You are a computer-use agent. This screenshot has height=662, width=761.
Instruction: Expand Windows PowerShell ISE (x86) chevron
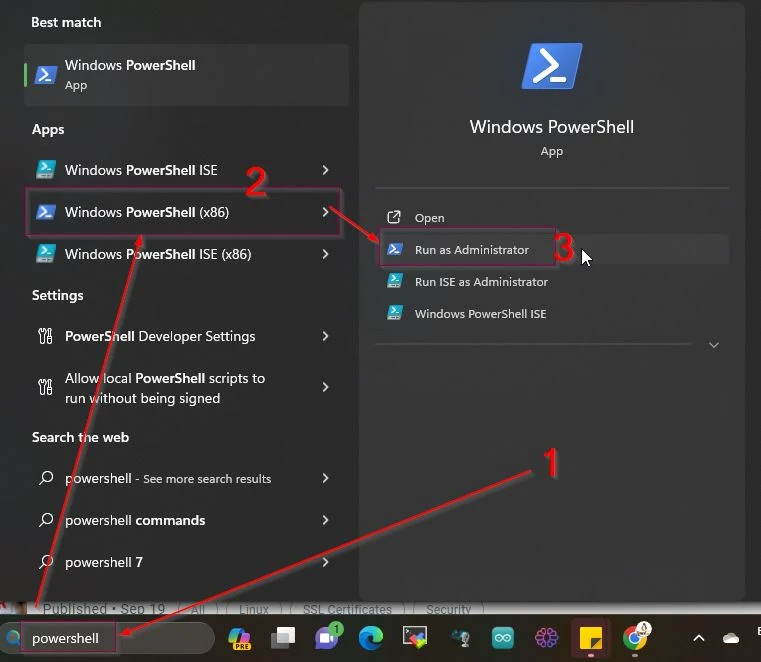tap(325, 254)
